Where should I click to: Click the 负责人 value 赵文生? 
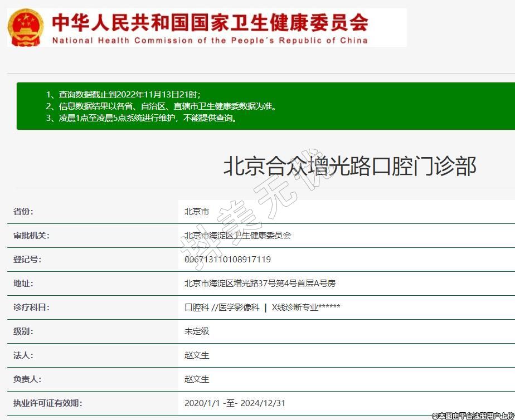pos(197,379)
